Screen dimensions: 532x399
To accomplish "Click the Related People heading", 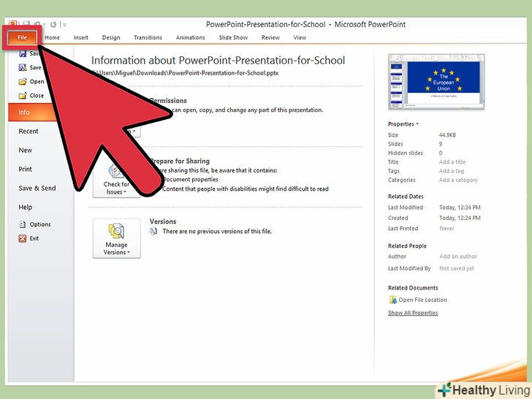I will tap(407, 246).
